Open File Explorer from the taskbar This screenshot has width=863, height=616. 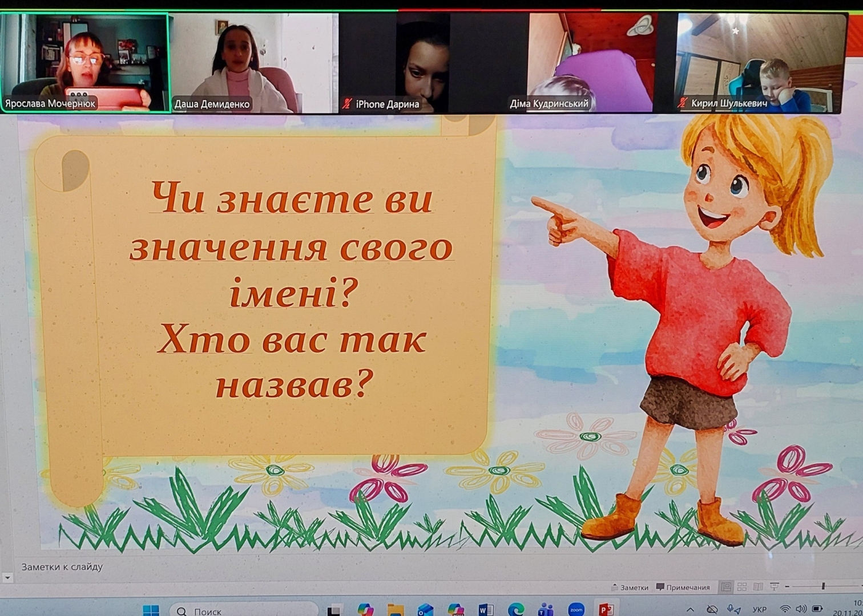[396, 610]
